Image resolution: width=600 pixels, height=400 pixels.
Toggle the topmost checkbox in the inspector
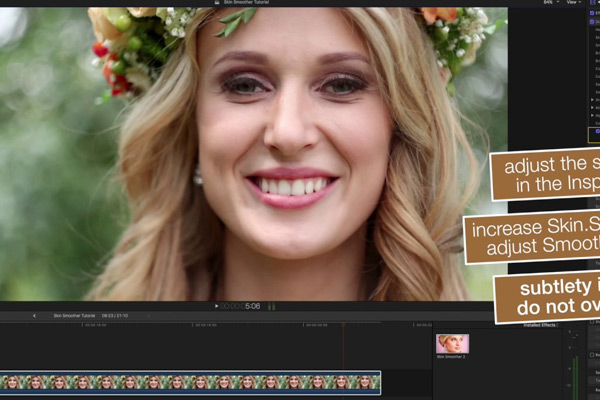coord(592,13)
